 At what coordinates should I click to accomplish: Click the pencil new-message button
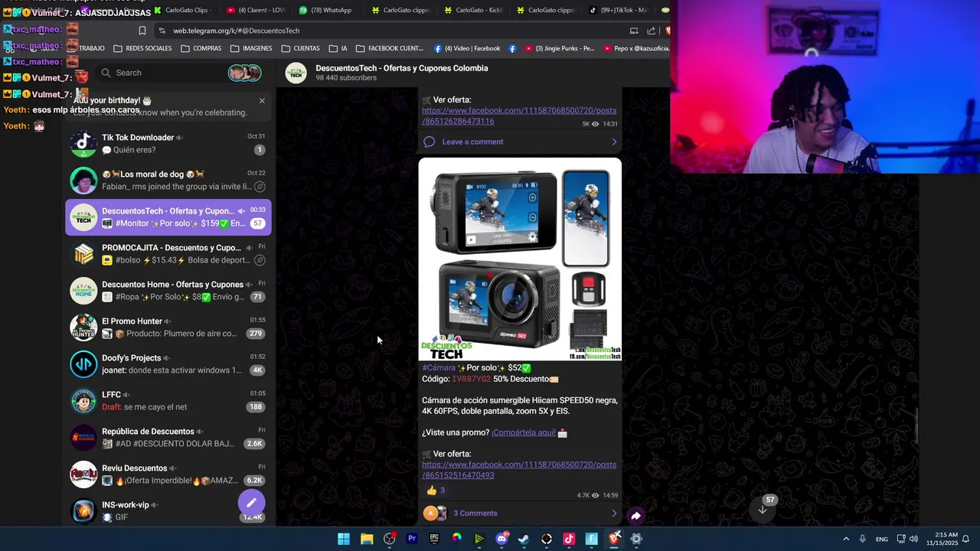click(x=251, y=503)
